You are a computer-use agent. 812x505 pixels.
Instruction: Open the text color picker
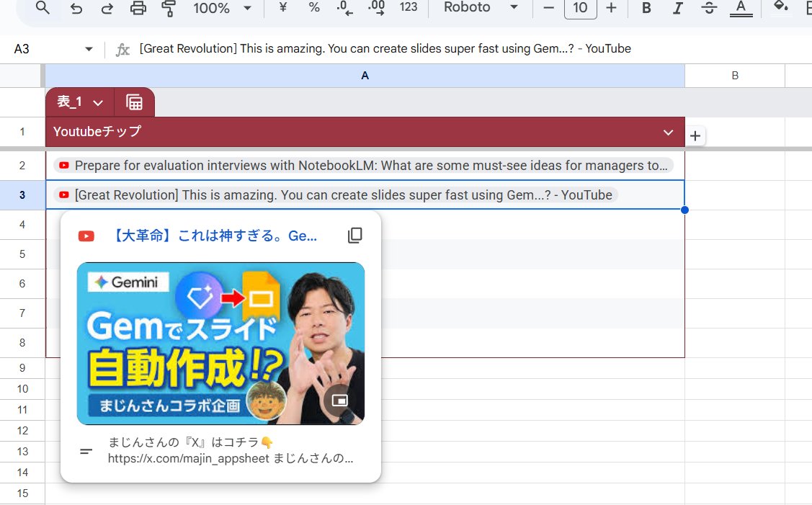(x=741, y=9)
